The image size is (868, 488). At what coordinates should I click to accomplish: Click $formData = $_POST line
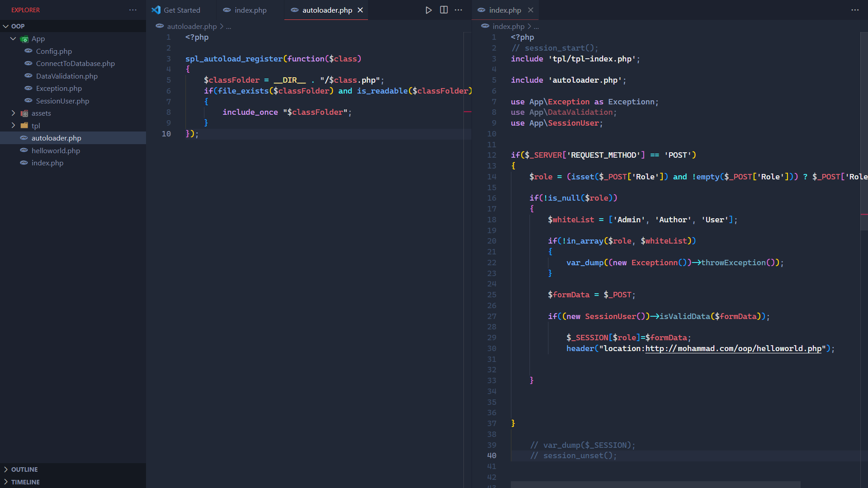click(x=592, y=295)
